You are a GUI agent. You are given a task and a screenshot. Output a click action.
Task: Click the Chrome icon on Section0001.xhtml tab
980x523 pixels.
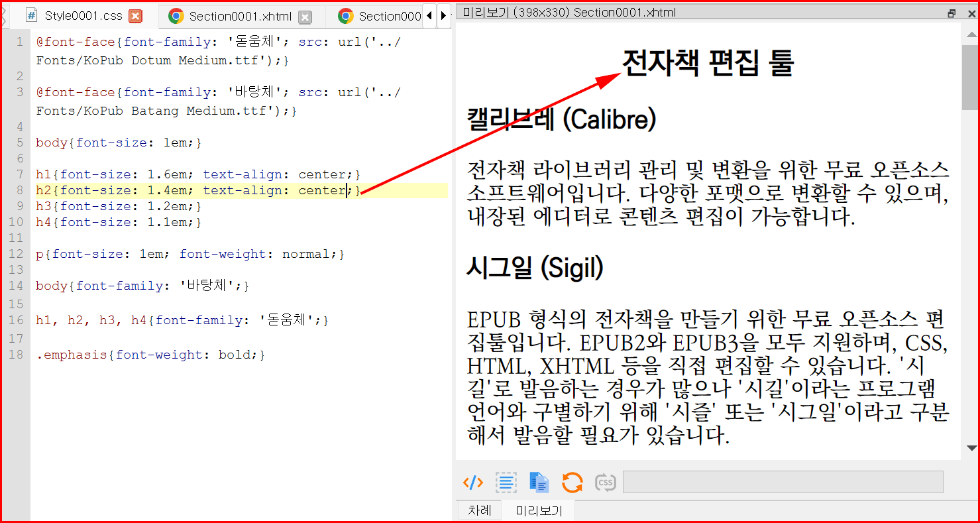tap(176, 16)
